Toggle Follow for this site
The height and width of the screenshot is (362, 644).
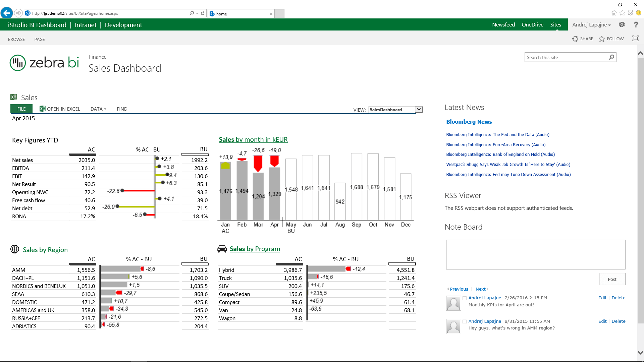point(611,39)
